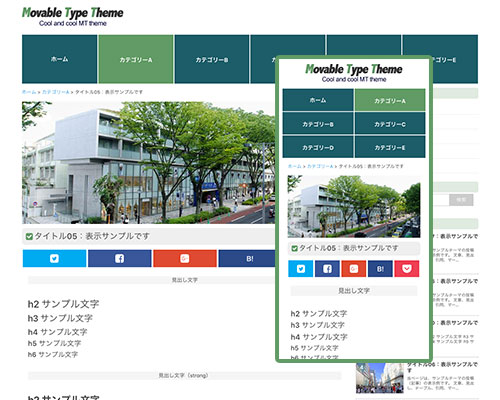Open the ホーム tab in desktop navigation

60,59
